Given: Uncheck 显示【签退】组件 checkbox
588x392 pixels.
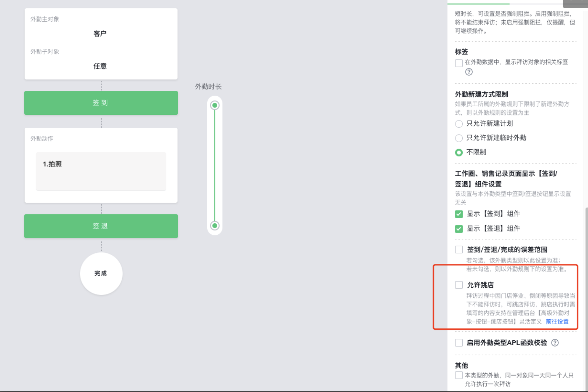Looking at the screenshot, I should coord(459,229).
